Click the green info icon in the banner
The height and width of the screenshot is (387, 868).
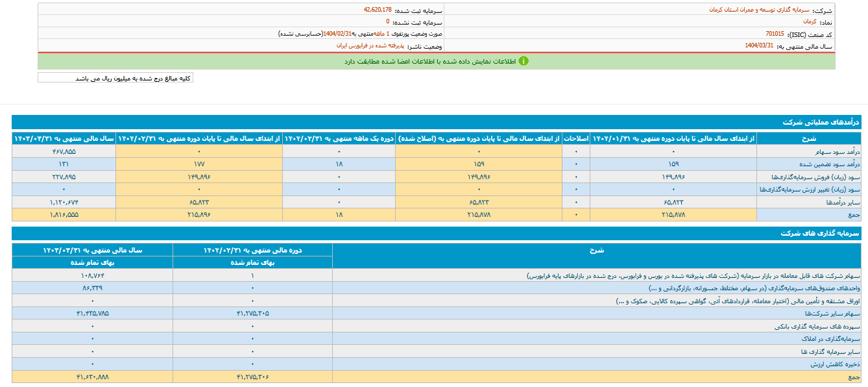(x=523, y=61)
